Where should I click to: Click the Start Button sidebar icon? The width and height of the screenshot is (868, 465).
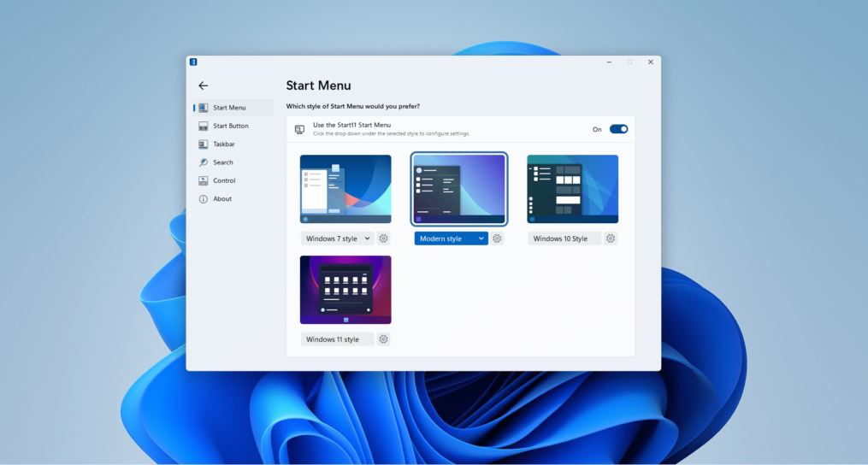click(x=204, y=126)
